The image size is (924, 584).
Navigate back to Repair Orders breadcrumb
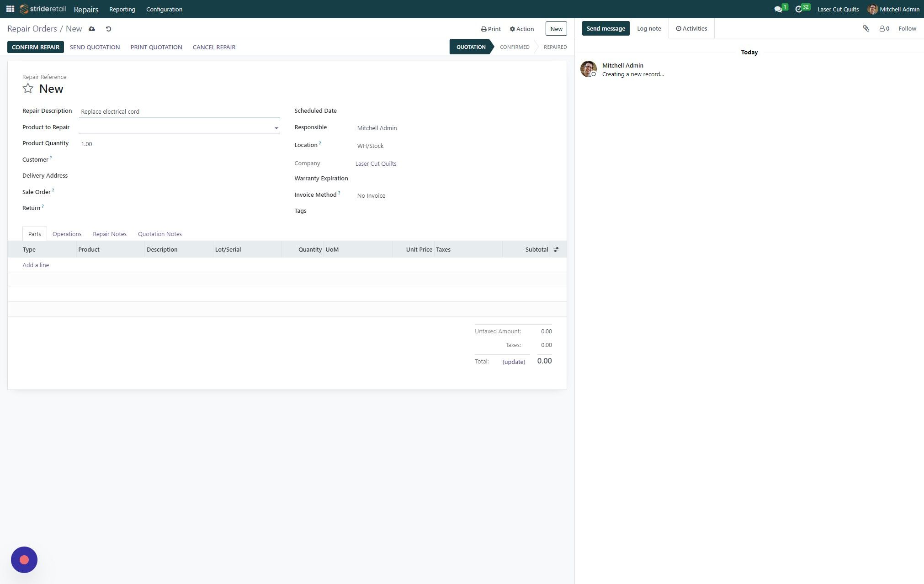[32, 29]
